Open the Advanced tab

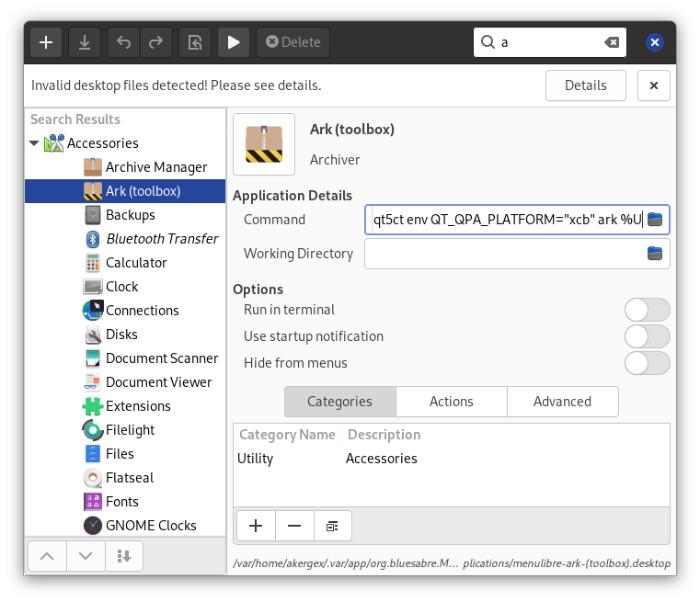coord(563,402)
